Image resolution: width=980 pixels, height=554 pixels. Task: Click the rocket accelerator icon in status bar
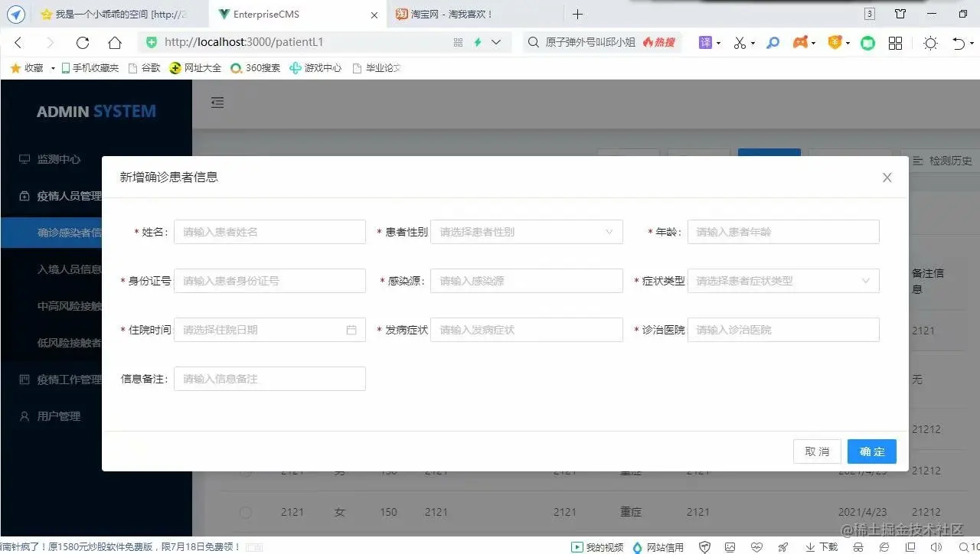pos(782,547)
